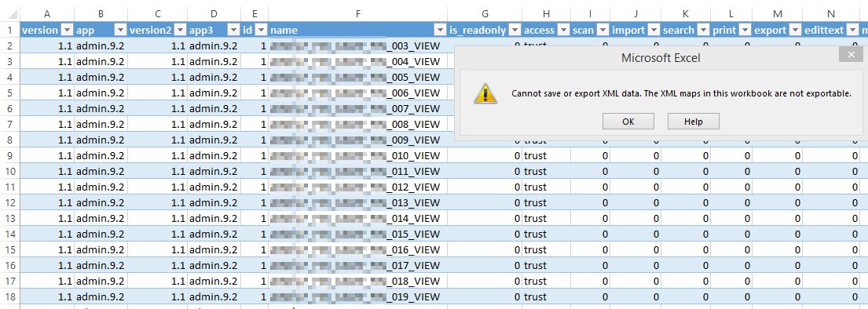Click OK in the Excel warning dialog
Image resolution: width=868 pixels, height=309 pixels.
(628, 122)
